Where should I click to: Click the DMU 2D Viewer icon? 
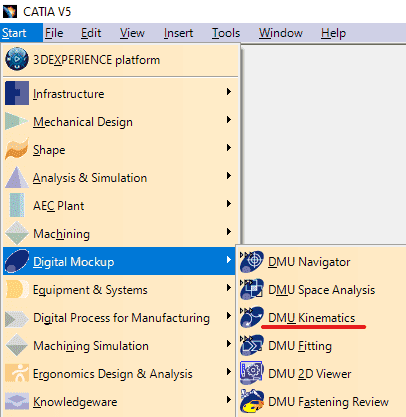coord(252,373)
